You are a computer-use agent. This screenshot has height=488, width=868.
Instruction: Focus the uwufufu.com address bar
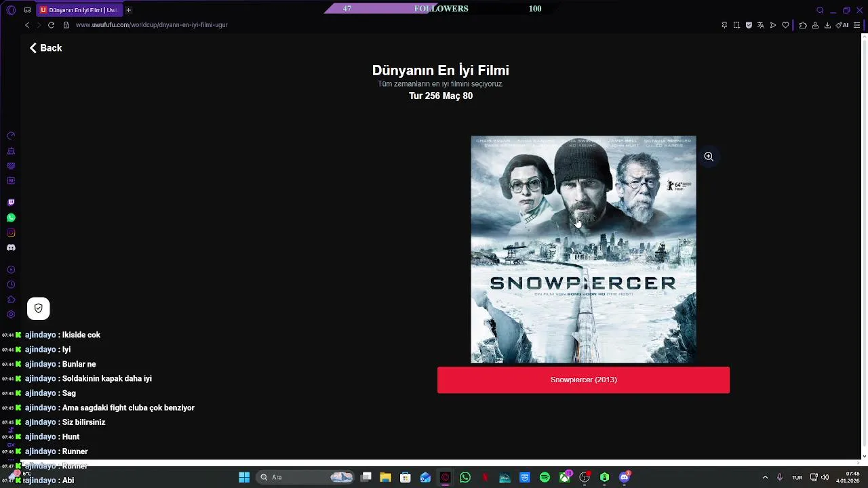click(x=151, y=25)
